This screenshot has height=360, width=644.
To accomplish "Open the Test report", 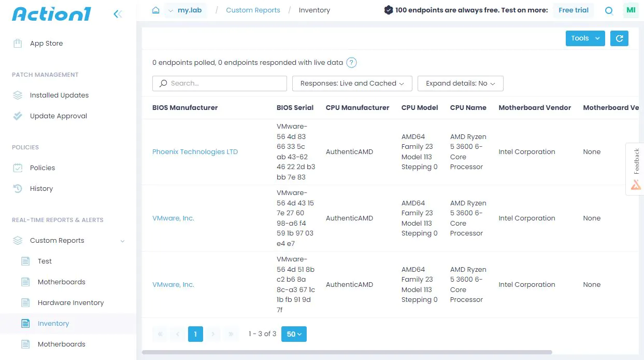I will pos(45,261).
